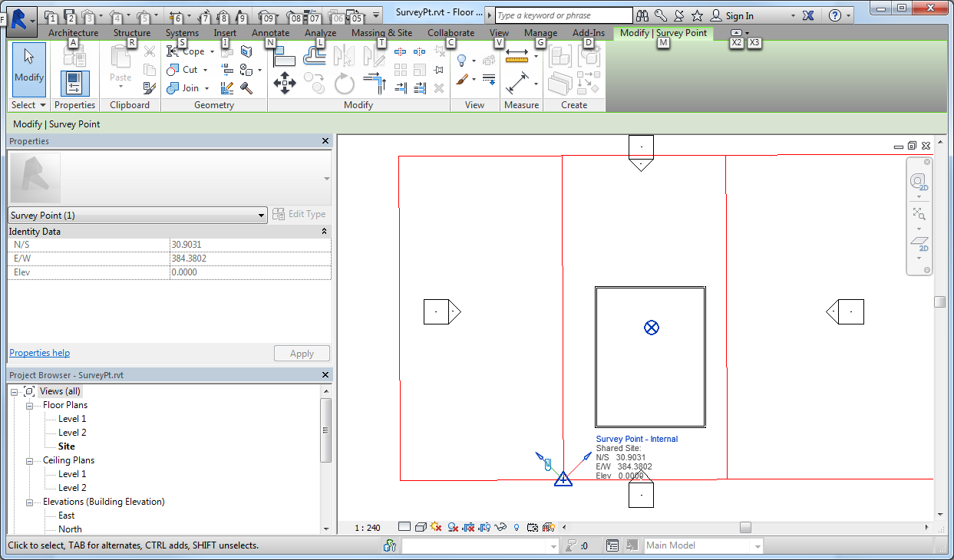Toggle the Properties palette button
Image resolution: width=954 pixels, height=560 pixels.
coord(74,83)
